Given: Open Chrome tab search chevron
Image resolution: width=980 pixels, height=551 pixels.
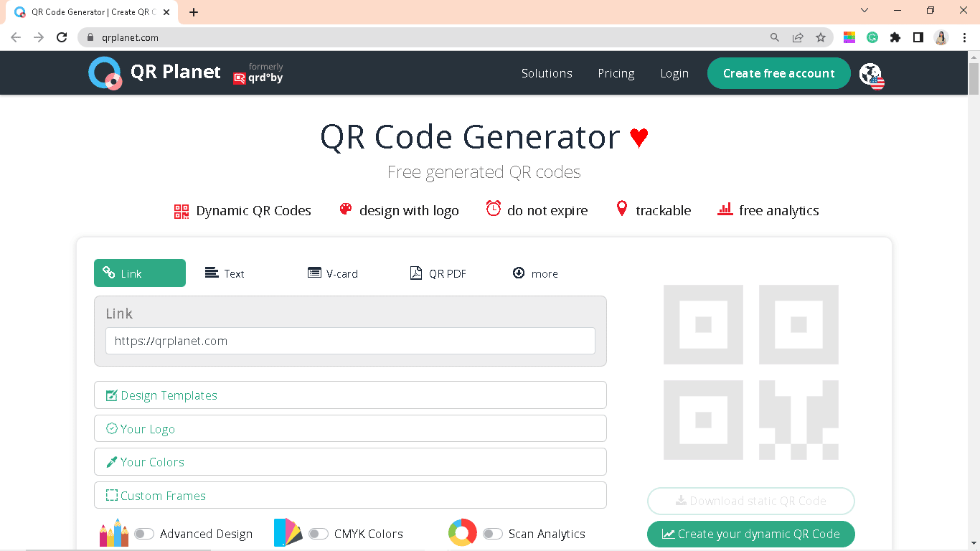Looking at the screenshot, I should [x=864, y=10].
